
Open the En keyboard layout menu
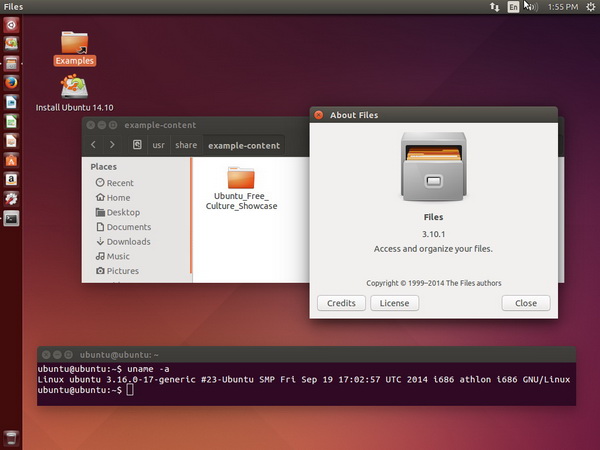coord(514,7)
